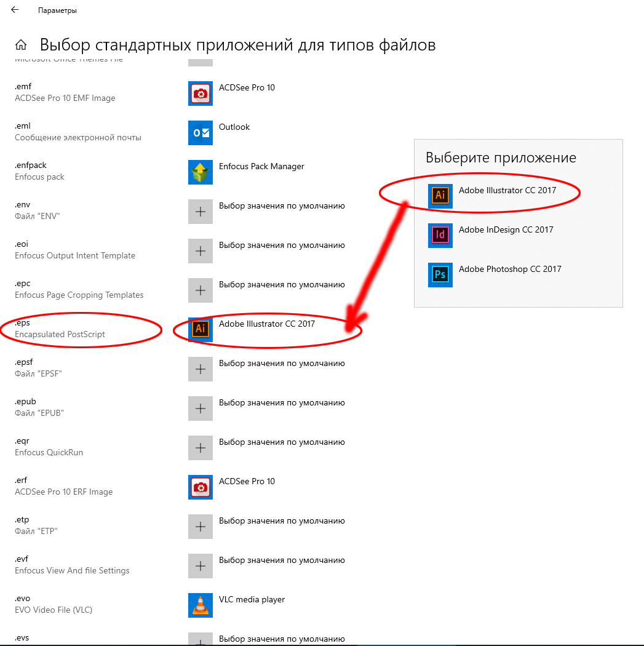Click 'Enfocus Output Intent Template' text
Image resolution: width=644 pixels, height=646 pixels.
[x=75, y=255]
